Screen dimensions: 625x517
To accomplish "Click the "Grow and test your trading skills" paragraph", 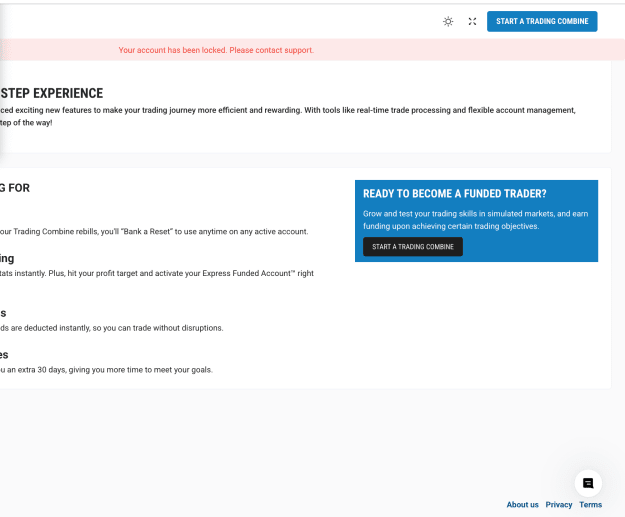I will [476, 220].
